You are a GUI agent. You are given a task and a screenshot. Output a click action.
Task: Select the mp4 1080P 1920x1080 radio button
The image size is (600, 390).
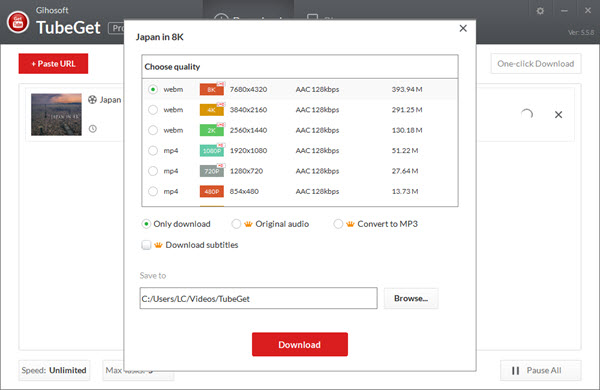pyautogui.click(x=153, y=151)
